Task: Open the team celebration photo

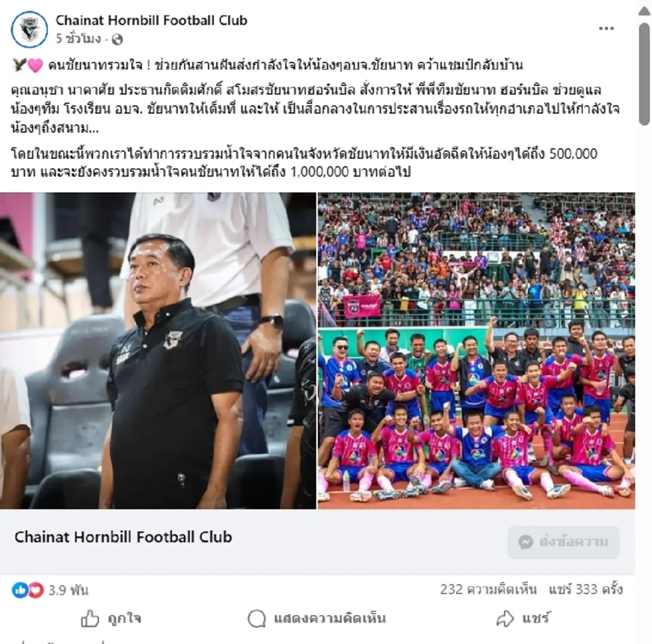Action: [x=476, y=351]
